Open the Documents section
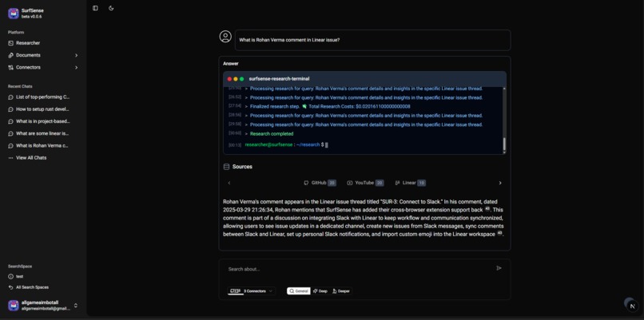The width and height of the screenshot is (644, 320). tap(28, 55)
